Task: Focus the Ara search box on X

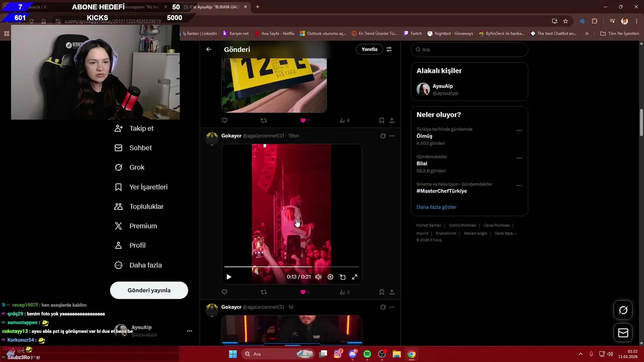Action: (469, 50)
